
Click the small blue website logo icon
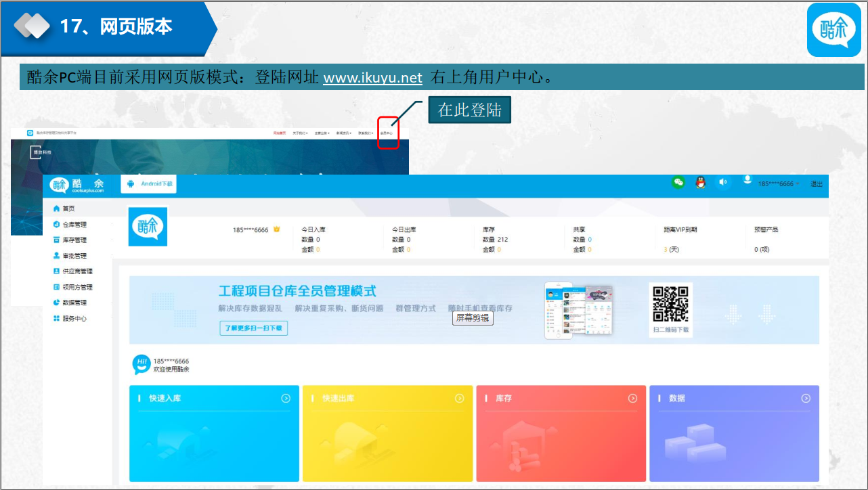pyautogui.click(x=30, y=133)
